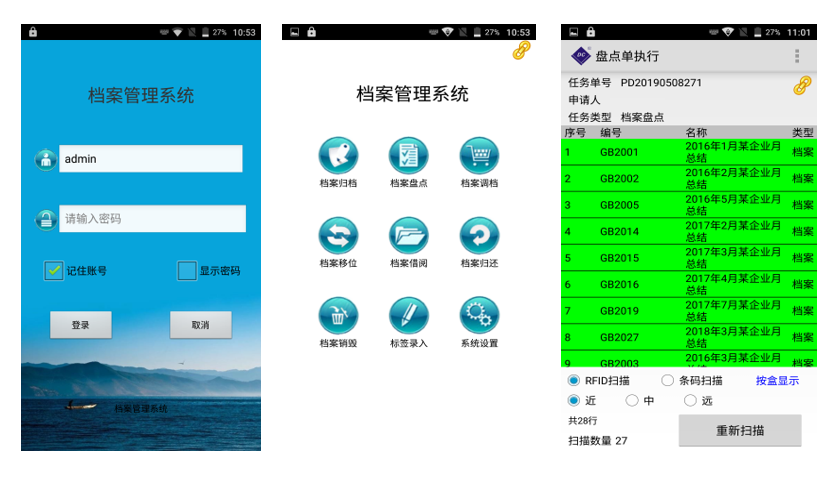The height and width of the screenshot is (488, 830).
Task: Open the 系统设置 gears icon
Action: [x=479, y=316]
